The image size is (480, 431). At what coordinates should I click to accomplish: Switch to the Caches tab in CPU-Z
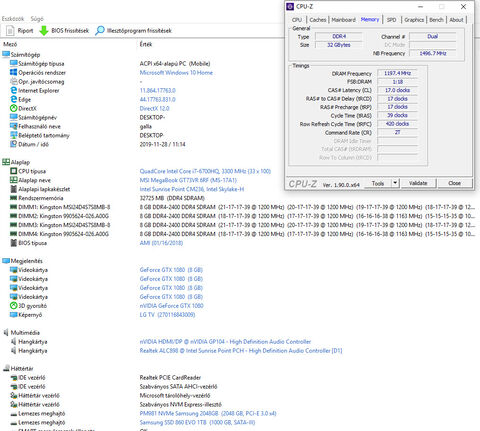318,20
